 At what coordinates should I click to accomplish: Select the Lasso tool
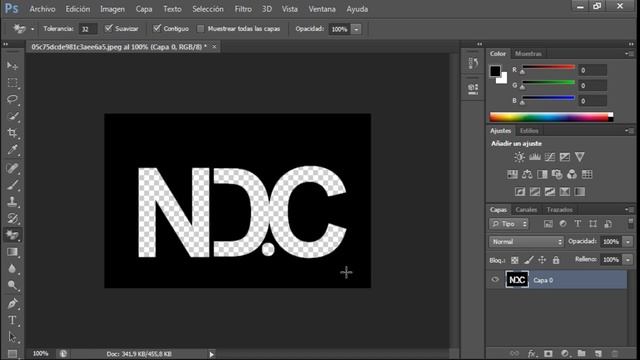pyautogui.click(x=12, y=99)
